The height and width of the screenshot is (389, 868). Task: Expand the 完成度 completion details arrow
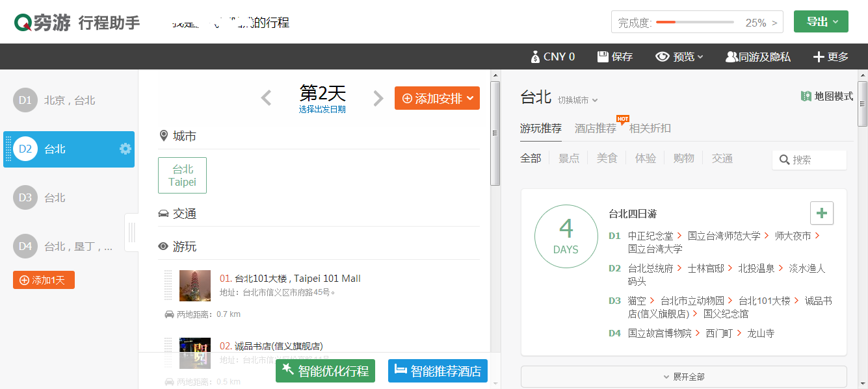[774, 23]
